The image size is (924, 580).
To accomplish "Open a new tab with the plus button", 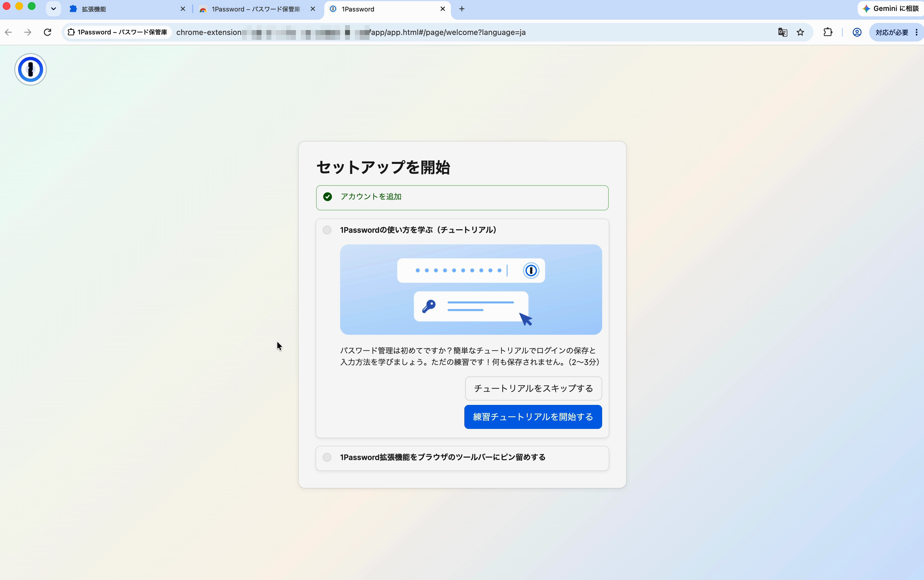I will 462,9.
